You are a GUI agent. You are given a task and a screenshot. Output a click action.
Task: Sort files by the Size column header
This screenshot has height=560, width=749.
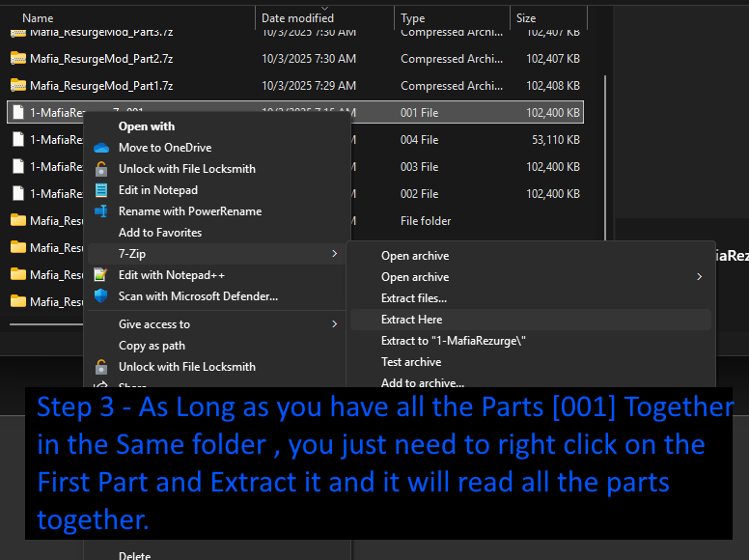(526, 18)
